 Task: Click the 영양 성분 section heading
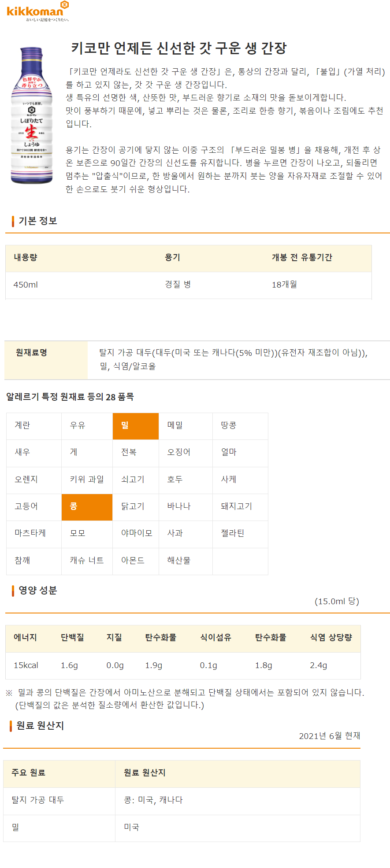click(x=38, y=591)
